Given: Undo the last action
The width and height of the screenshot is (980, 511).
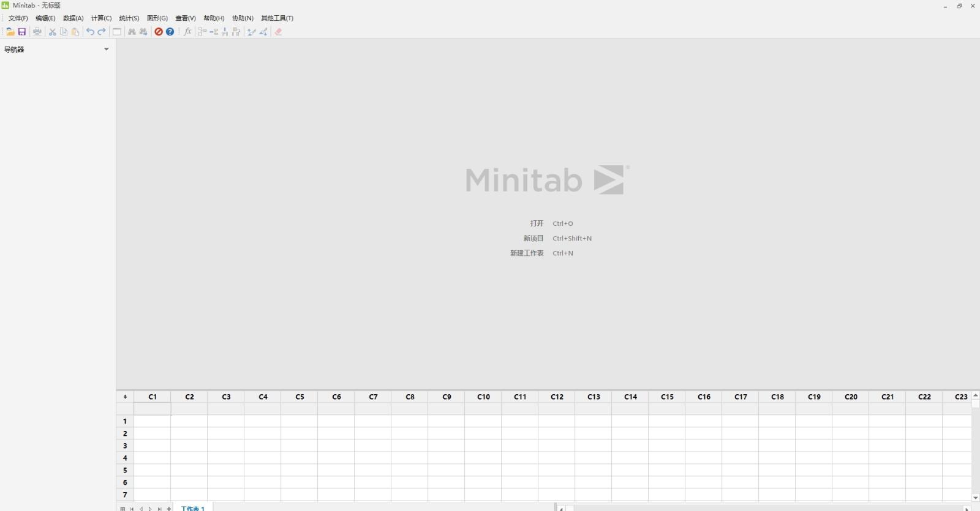Looking at the screenshot, I should click(90, 32).
